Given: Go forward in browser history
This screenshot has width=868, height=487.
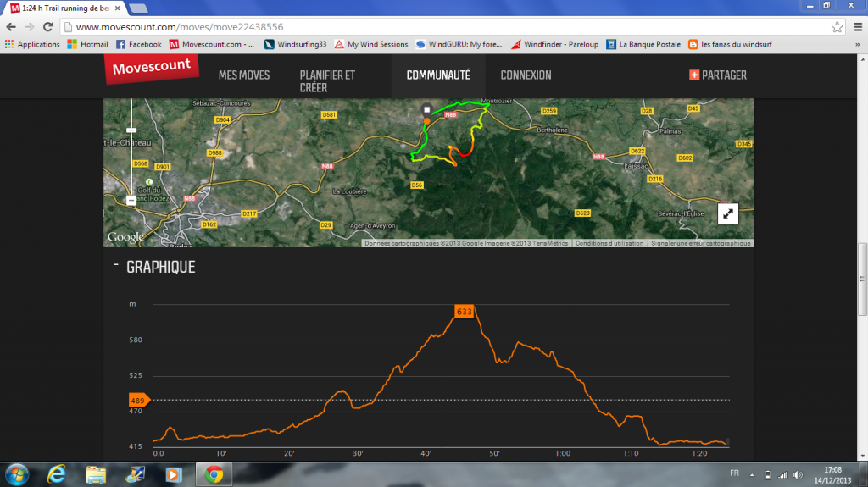Looking at the screenshot, I should 30,26.
